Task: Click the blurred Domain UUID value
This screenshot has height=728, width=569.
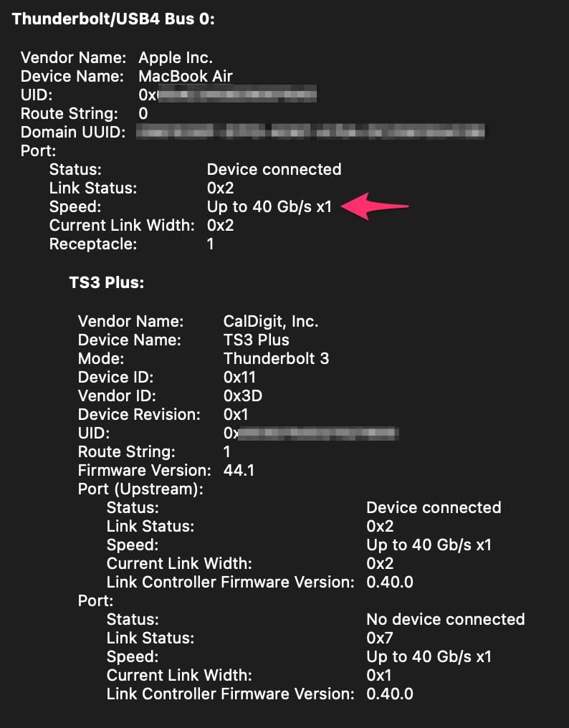Action: tap(310, 132)
